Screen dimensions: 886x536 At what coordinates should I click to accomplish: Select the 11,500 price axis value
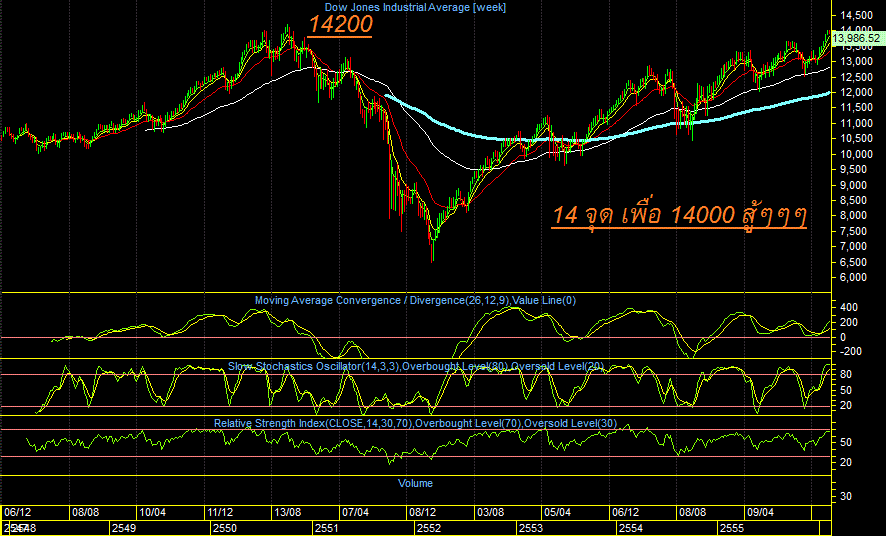tap(857, 108)
